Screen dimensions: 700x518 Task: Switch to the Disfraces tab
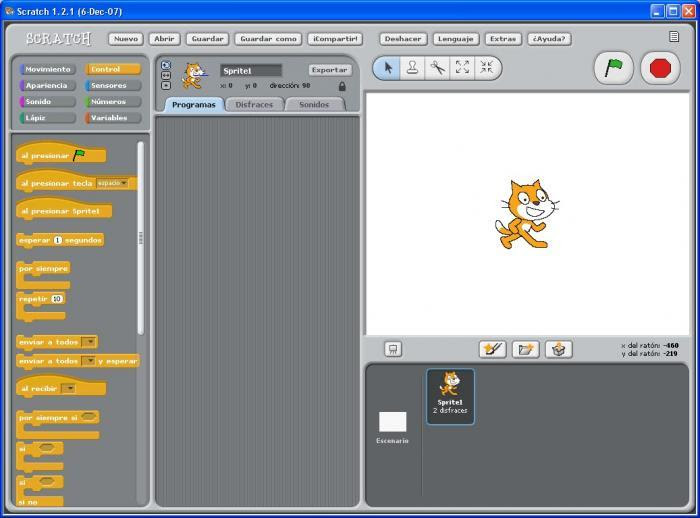point(254,104)
